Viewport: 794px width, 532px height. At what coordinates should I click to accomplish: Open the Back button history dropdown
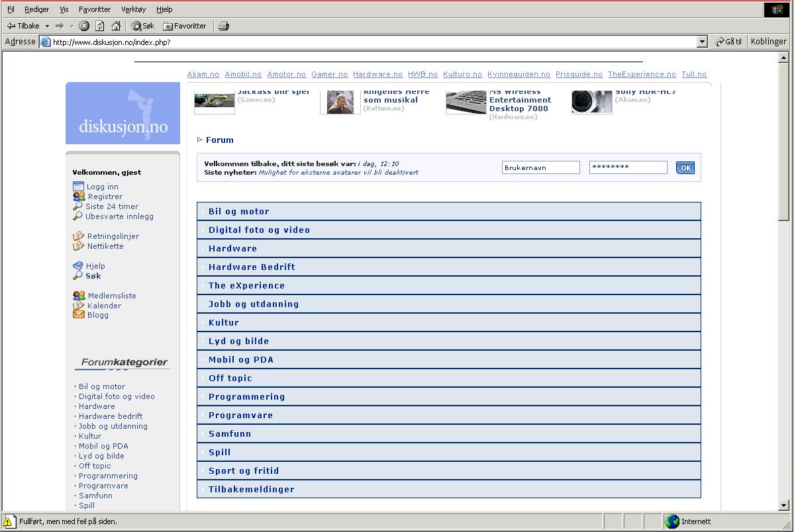click(47, 26)
